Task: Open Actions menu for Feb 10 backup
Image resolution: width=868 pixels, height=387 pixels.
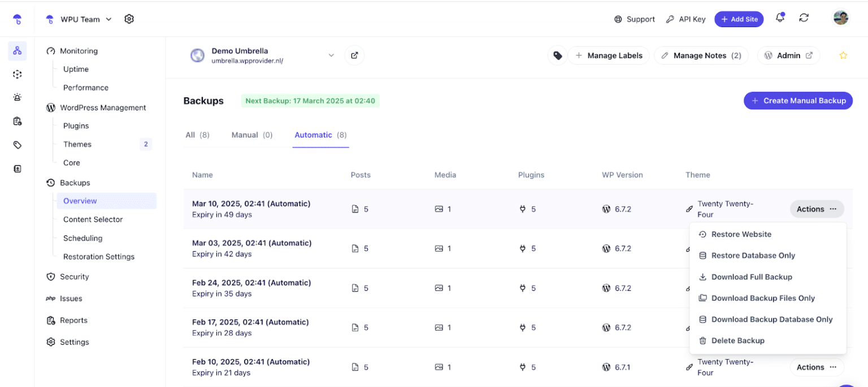Action: coord(817,367)
